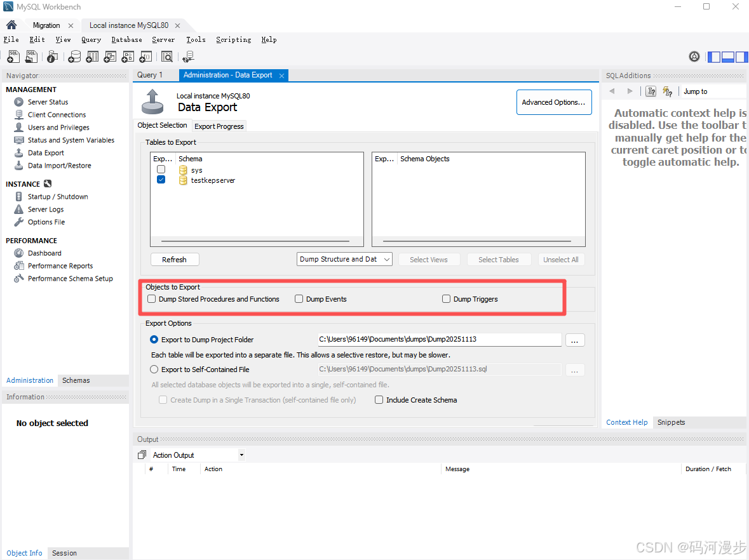Open Dump Structure and Data dropdown

pyautogui.click(x=344, y=259)
